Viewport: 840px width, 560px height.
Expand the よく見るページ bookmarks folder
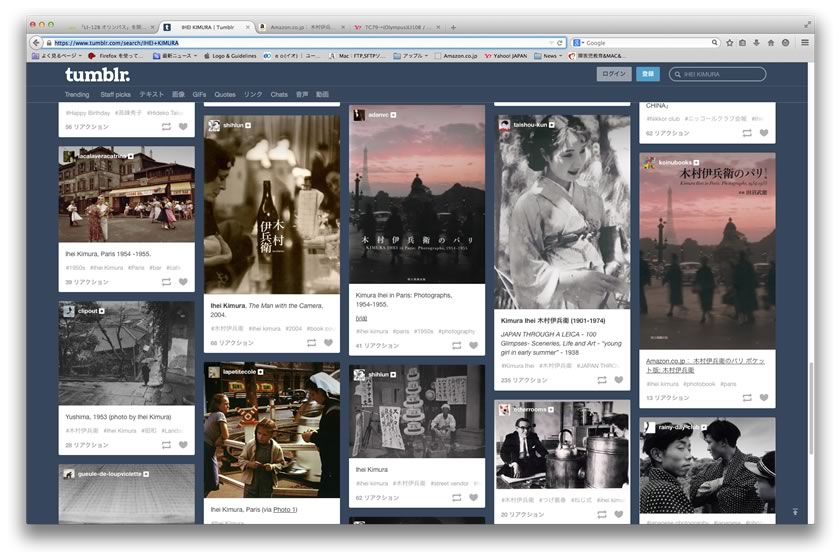click(x=57, y=56)
